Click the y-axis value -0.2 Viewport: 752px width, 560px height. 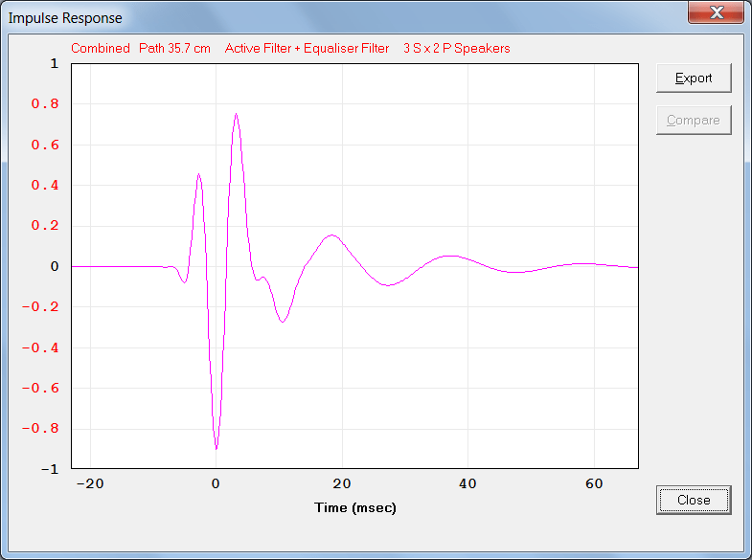click(x=40, y=306)
